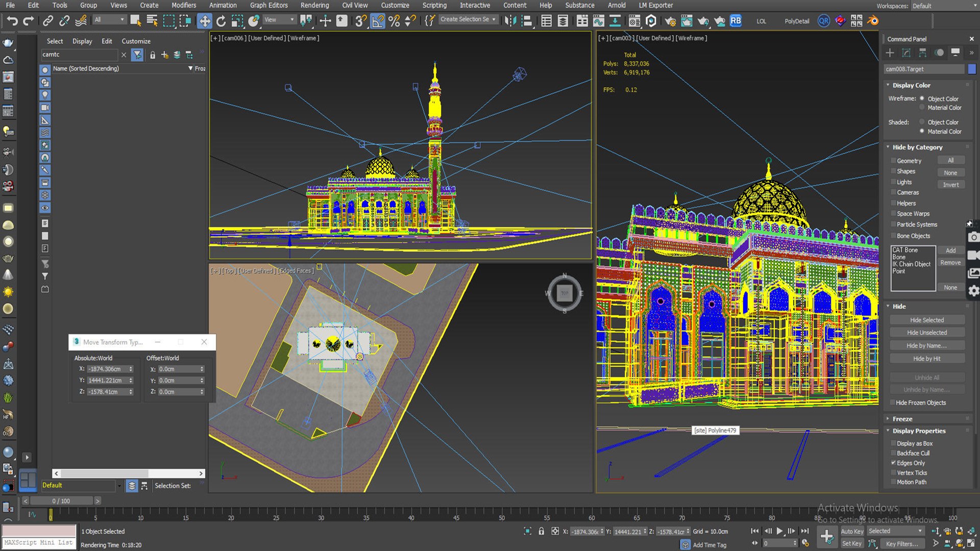Expand the Freeze rollout
This screenshot has height=551, width=980.
pos(902,418)
